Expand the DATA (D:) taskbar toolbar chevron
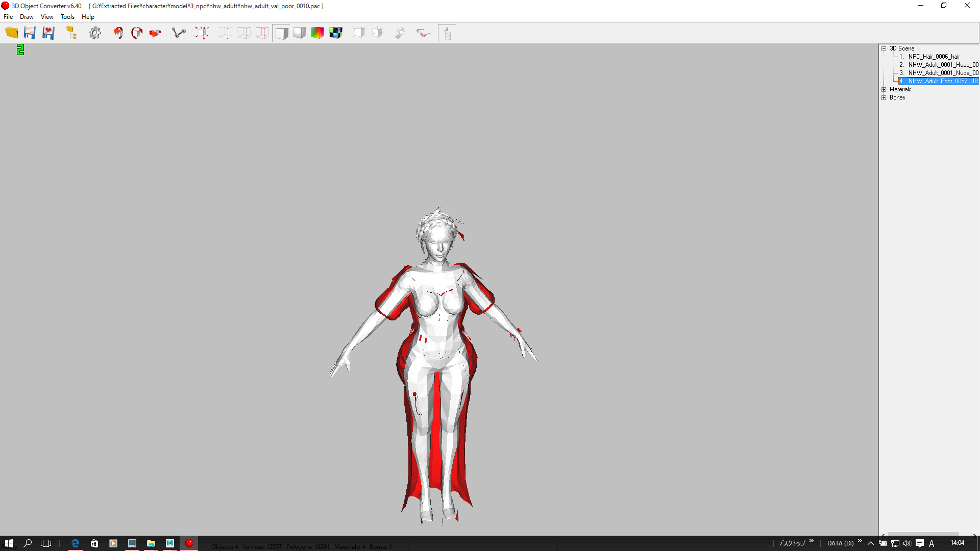Screen dimensions: 980x551 pos(860,541)
